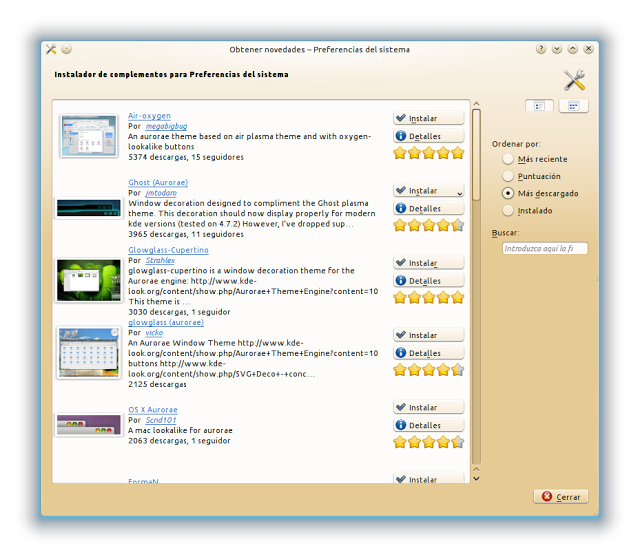This screenshot has width=640, height=557.
Task: Install the Air-oxygen theme
Action: (428, 118)
